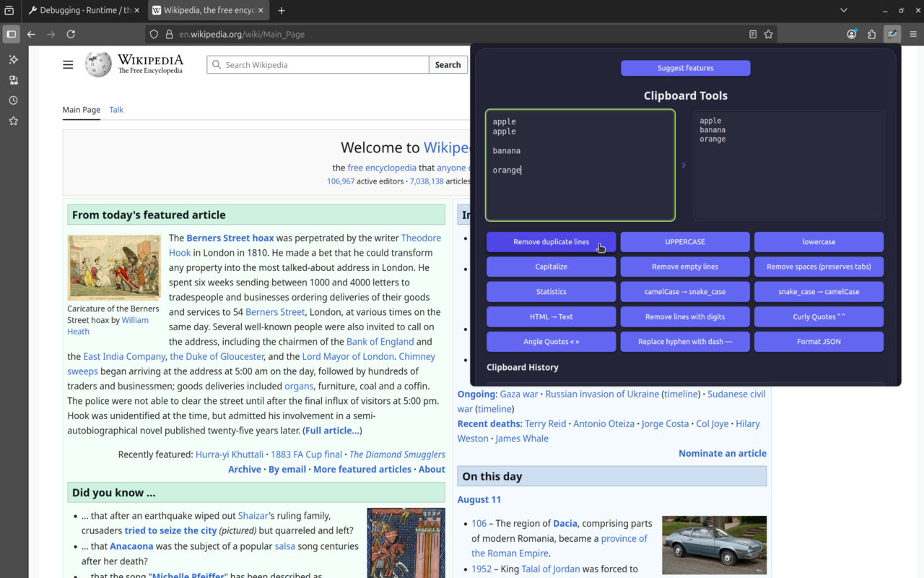Image resolution: width=924 pixels, height=578 pixels.
Task: Open a new tab with plus button
Action: [282, 11]
